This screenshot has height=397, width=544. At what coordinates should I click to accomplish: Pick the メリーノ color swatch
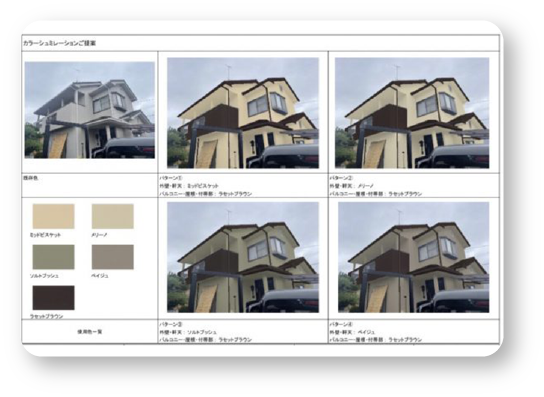pyautogui.click(x=112, y=216)
